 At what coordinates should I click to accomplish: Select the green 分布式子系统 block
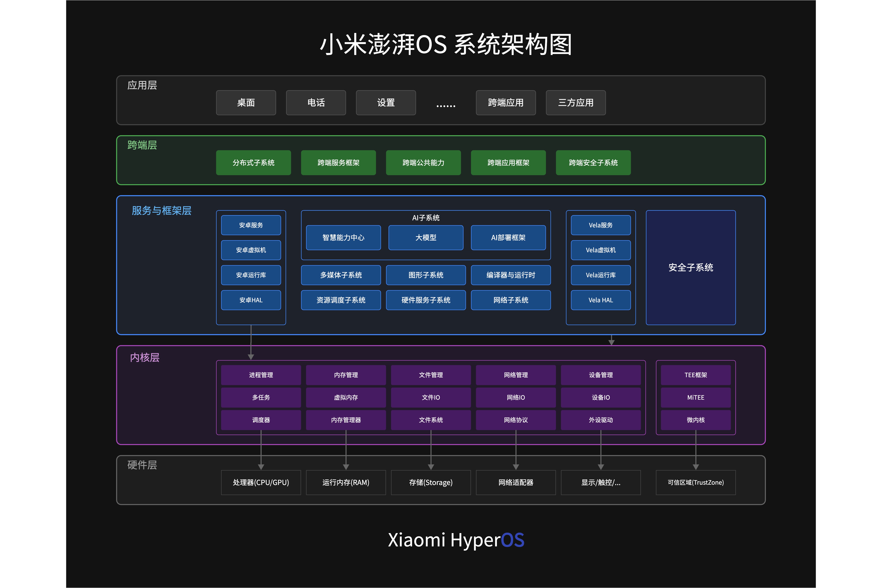click(253, 162)
